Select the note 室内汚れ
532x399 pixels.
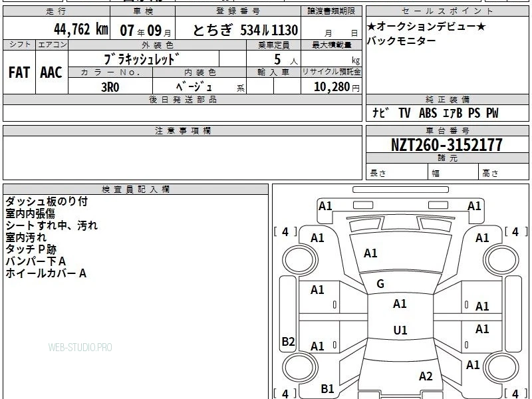click(26, 237)
